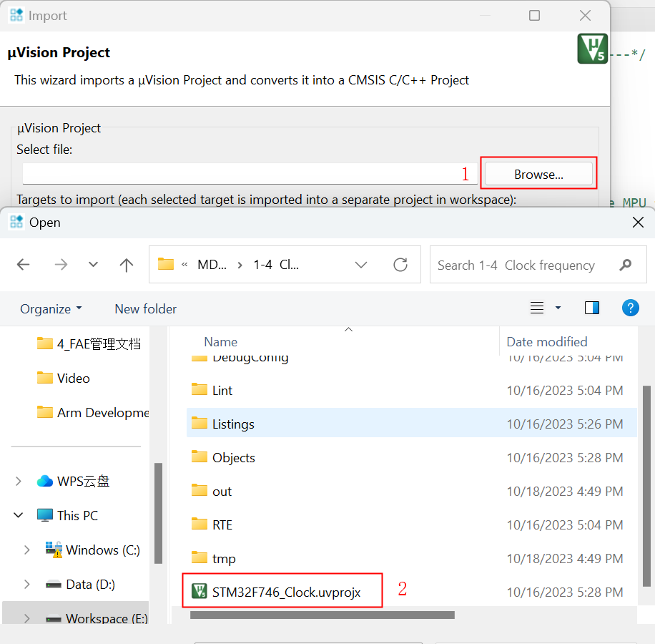Toggle the preview pane icon
Screen dimensions: 655x644
click(592, 308)
